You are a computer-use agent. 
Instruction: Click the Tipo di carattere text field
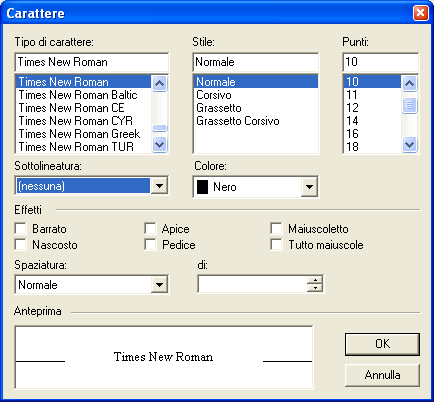tap(92, 62)
